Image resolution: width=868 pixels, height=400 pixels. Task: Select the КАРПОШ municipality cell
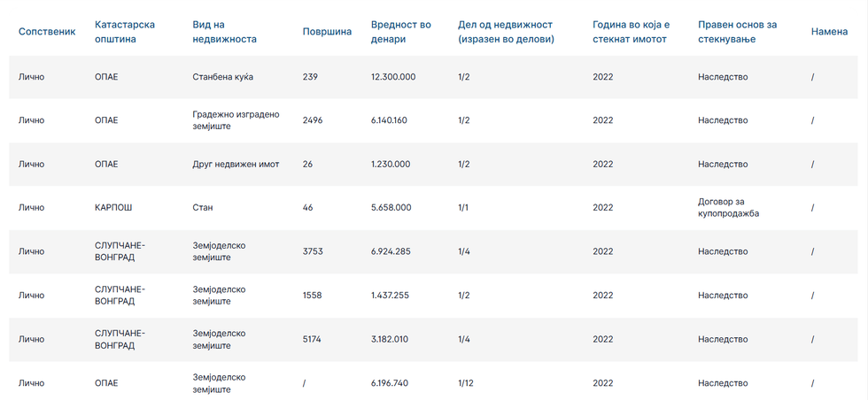(x=114, y=208)
